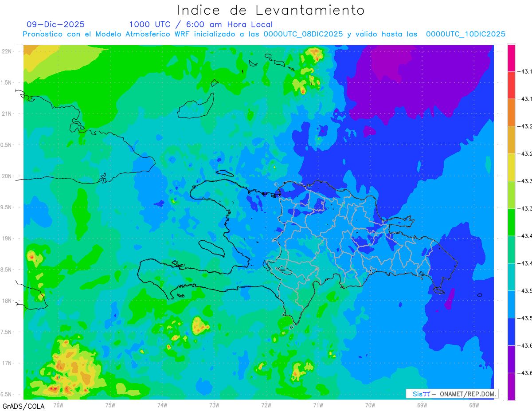Image resolution: width=532 pixels, height=411 pixels.
Task: Select the dark royal-blue legend swatch
Action: 511,332
